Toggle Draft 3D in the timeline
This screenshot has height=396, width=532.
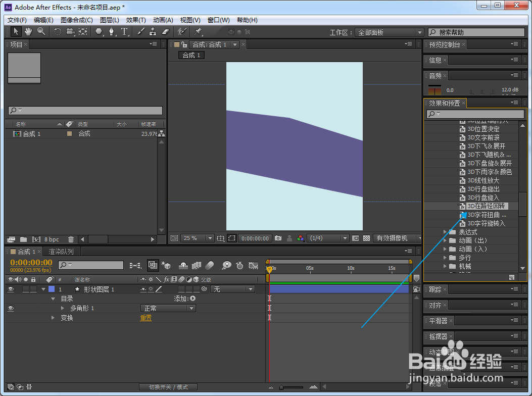[x=166, y=265]
